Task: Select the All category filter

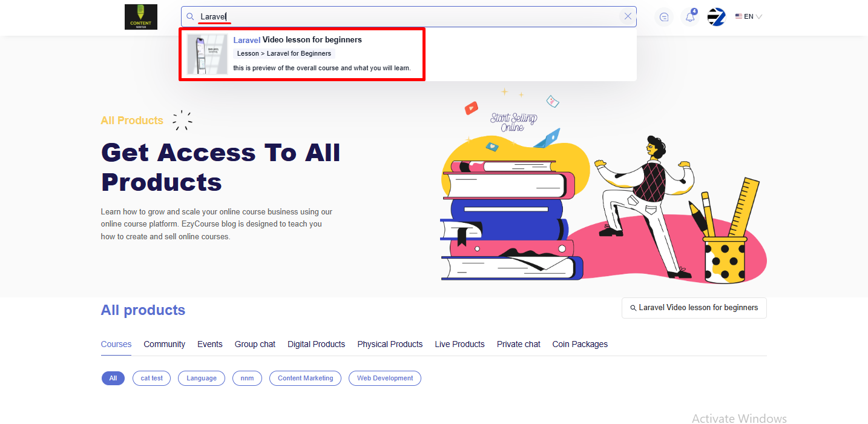Action: tap(113, 378)
